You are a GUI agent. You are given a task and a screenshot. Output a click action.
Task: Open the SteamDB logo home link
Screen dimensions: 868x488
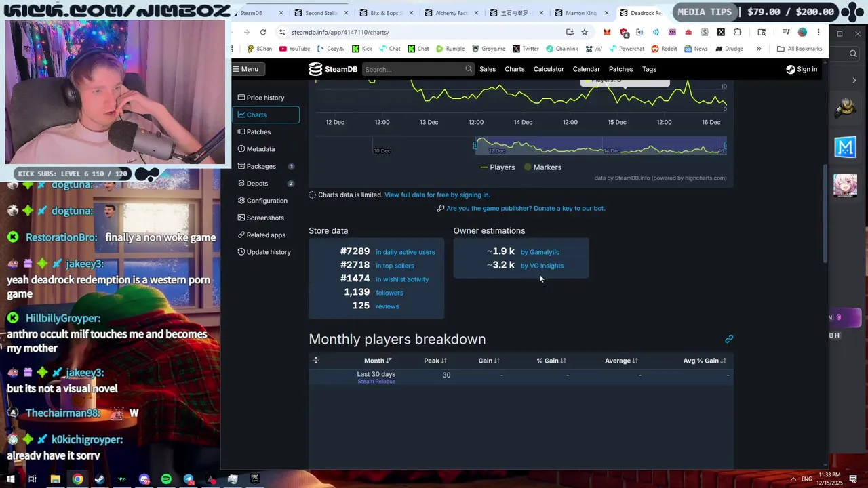(x=333, y=69)
